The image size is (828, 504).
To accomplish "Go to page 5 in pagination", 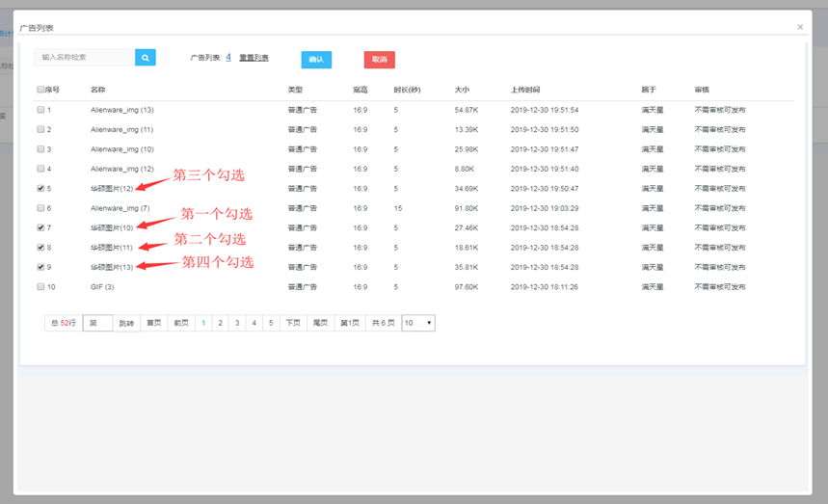I will pyautogui.click(x=271, y=324).
